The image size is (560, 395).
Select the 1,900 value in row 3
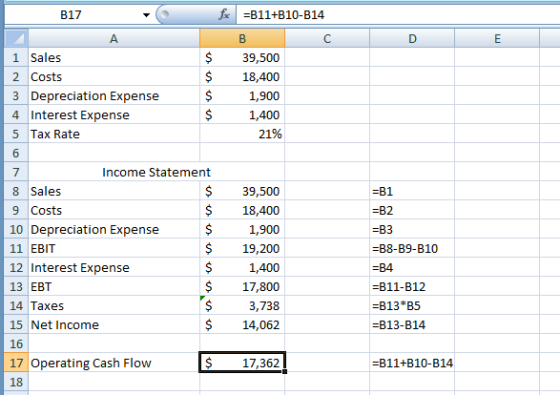click(242, 96)
